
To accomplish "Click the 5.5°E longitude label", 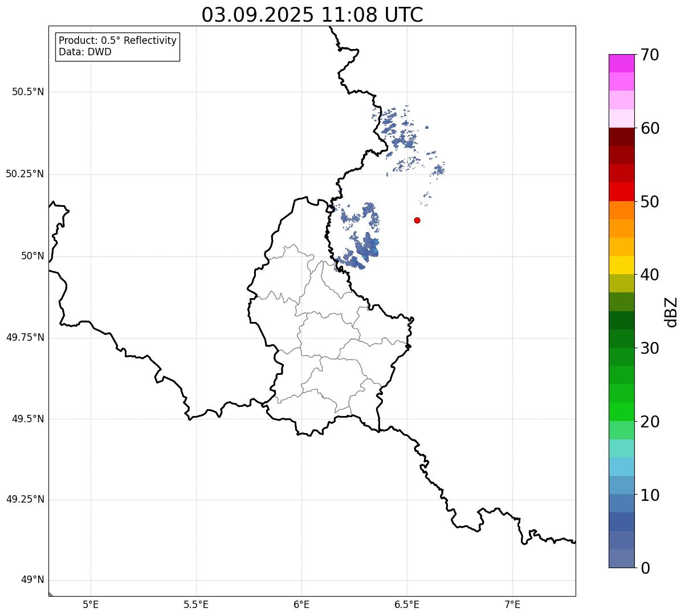I will click(x=196, y=605).
